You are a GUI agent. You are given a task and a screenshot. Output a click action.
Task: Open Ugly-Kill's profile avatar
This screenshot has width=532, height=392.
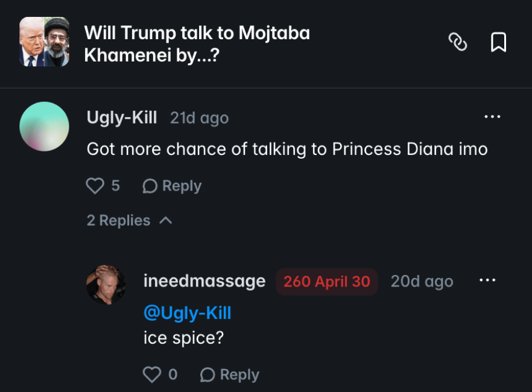(44, 126)
